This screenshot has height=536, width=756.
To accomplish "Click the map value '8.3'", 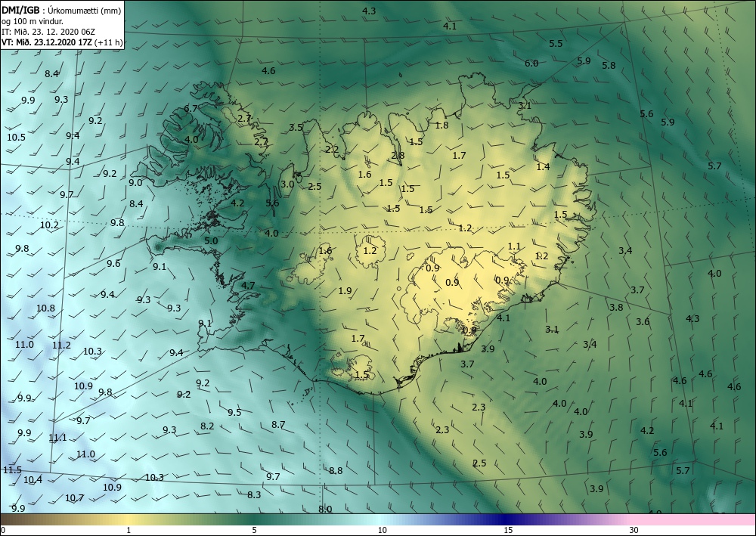I will pyautogui.click(x=254, y=494).
